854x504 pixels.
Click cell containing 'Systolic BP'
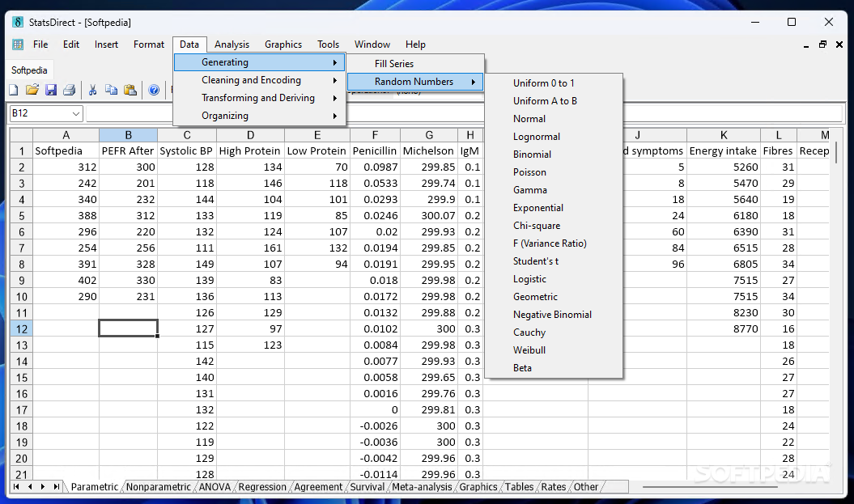point(187,150)
